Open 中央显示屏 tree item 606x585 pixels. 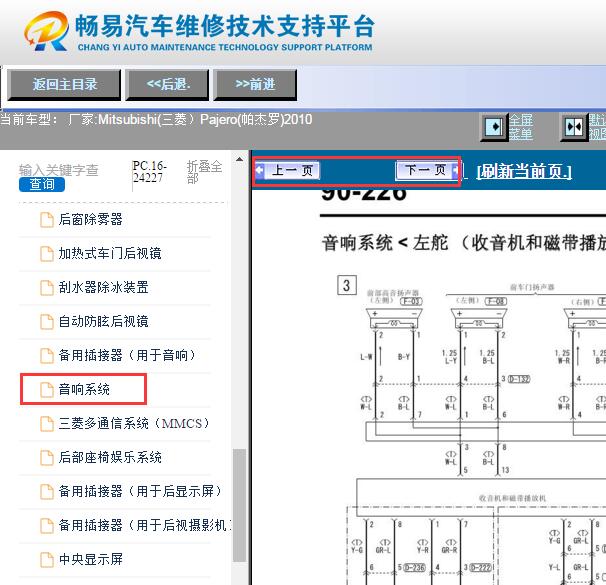(x=90, y=559)
